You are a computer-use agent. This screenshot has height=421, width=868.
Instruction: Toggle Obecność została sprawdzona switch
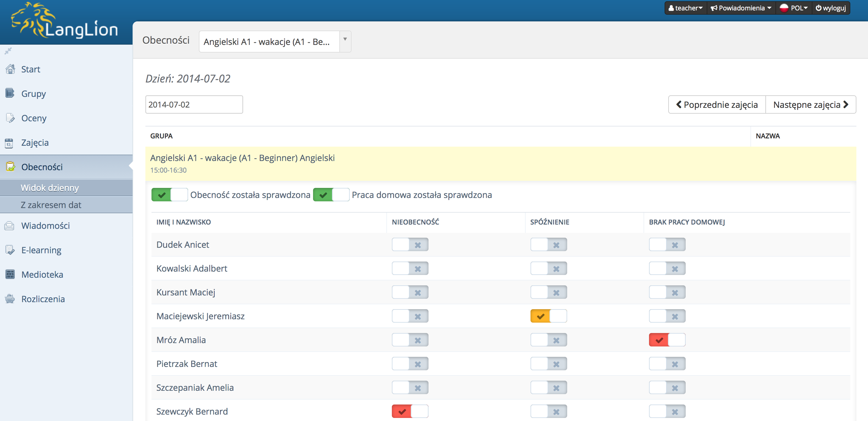[x=169, y=195]
